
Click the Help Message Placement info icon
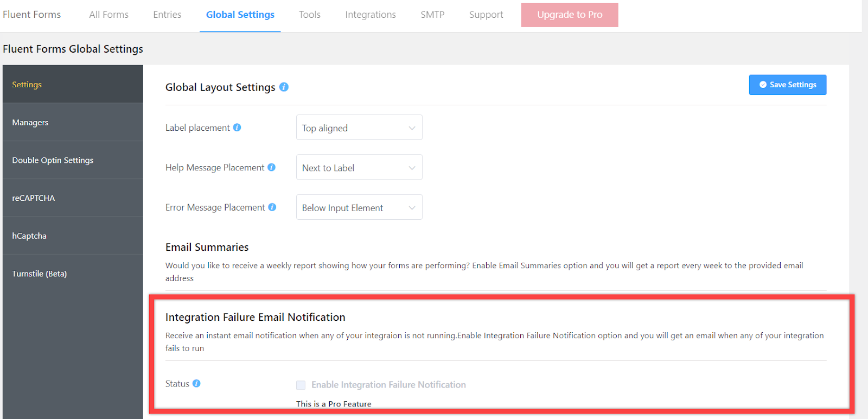272,167
